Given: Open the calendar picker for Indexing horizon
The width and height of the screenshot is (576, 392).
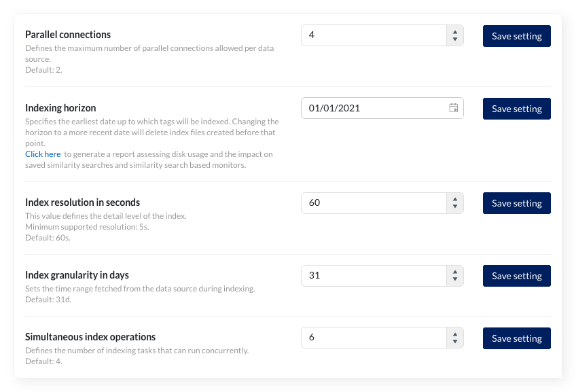Looking at the screenshot, I should [454, 108].
